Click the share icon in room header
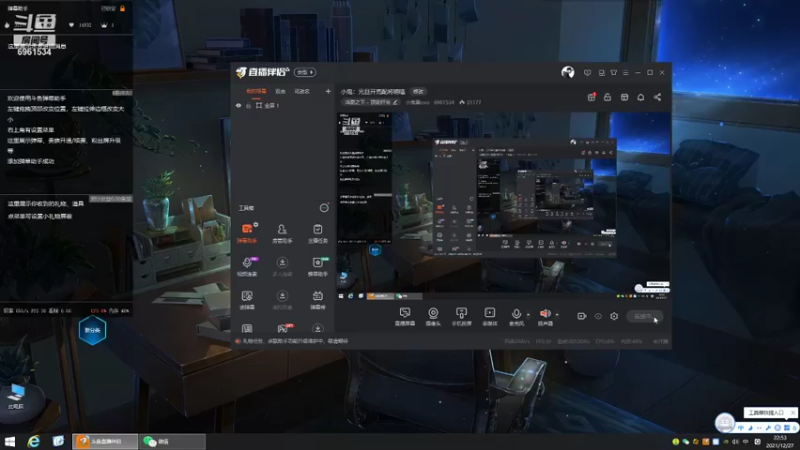Screen dimensions: 800x450 tap(657, 97)
